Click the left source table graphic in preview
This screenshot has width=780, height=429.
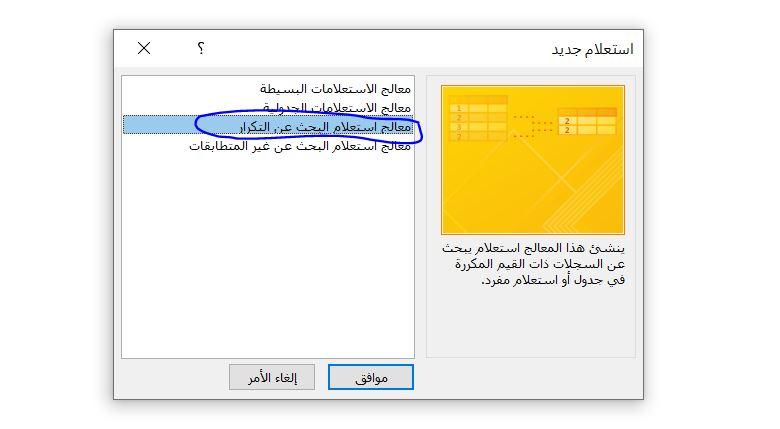point(478,119)
